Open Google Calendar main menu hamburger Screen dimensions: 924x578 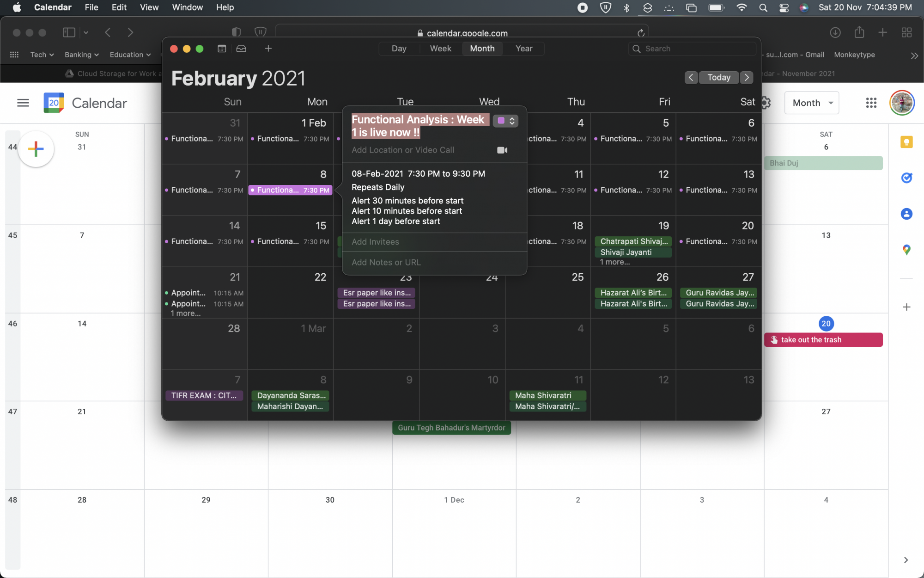pos(23,103)
